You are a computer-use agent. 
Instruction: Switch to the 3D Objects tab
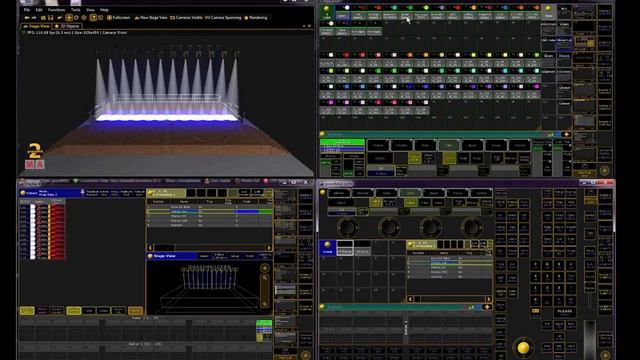(67, 26)
